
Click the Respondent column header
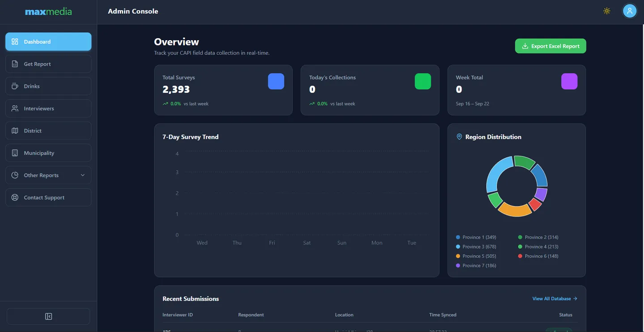point(251,315)
